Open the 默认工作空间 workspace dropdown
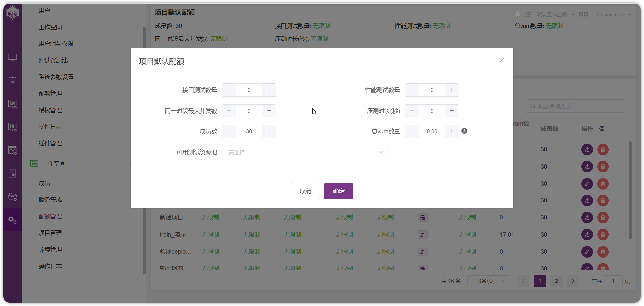Screen dimensions: 644x306 555,15
